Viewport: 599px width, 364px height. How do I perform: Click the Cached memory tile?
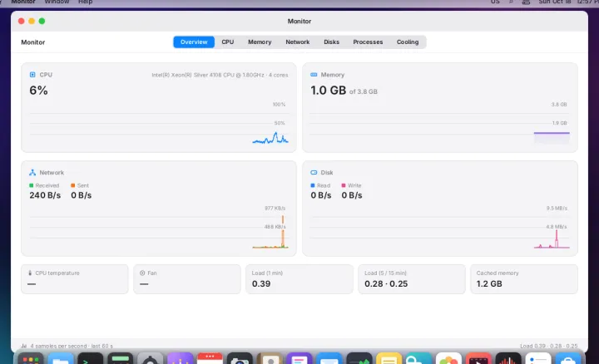[x=524, y=279]
